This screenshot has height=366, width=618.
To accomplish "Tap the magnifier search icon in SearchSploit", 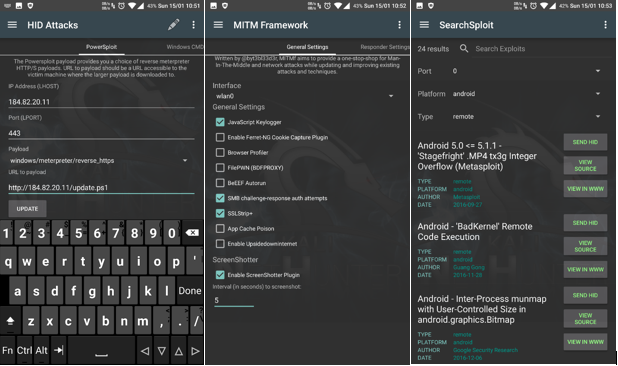I will pyautogui.click(x=464, y=48).
